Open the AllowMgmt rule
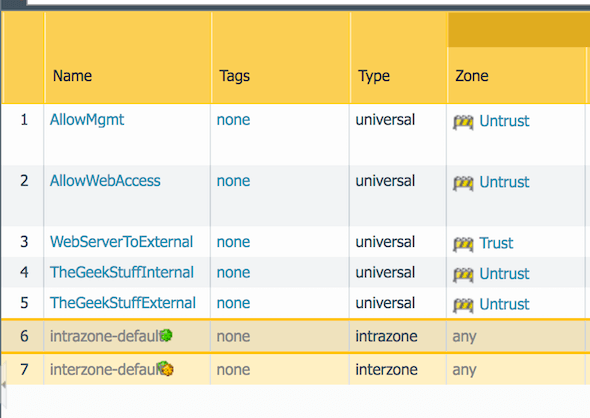This screenshot has width=590, height=418. pyautogui.click(x=87, y=120)
